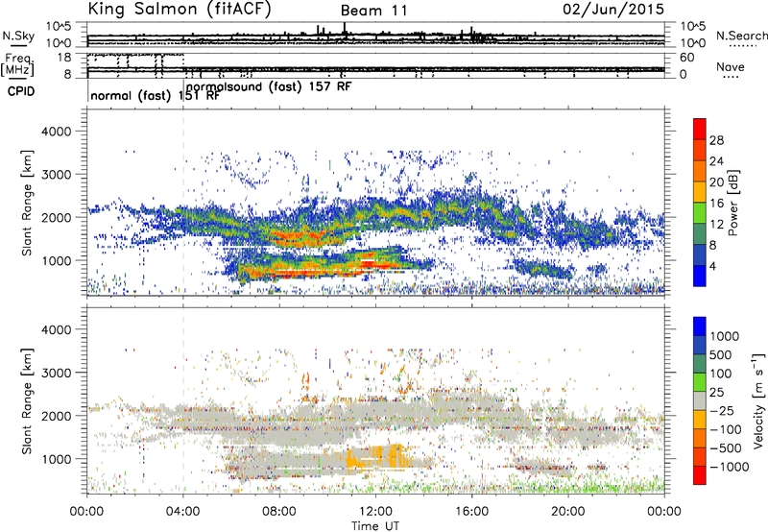Select the red top segment of Power colorbar
This screenshot has height=532, width=768.
pyautogui.click(x=700, y=129)
